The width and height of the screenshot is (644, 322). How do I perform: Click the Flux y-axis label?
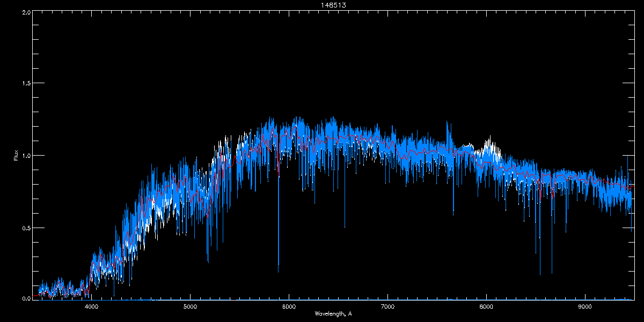pos(16,155)
